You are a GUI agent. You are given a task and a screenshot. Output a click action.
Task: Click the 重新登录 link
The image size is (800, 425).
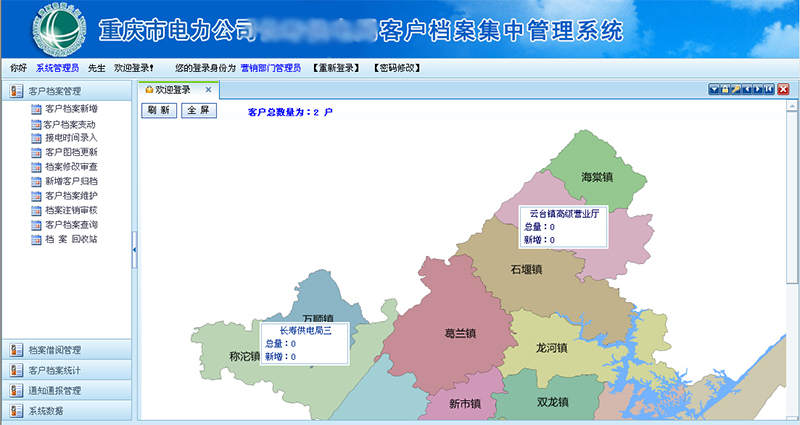[x=336, y=68]
